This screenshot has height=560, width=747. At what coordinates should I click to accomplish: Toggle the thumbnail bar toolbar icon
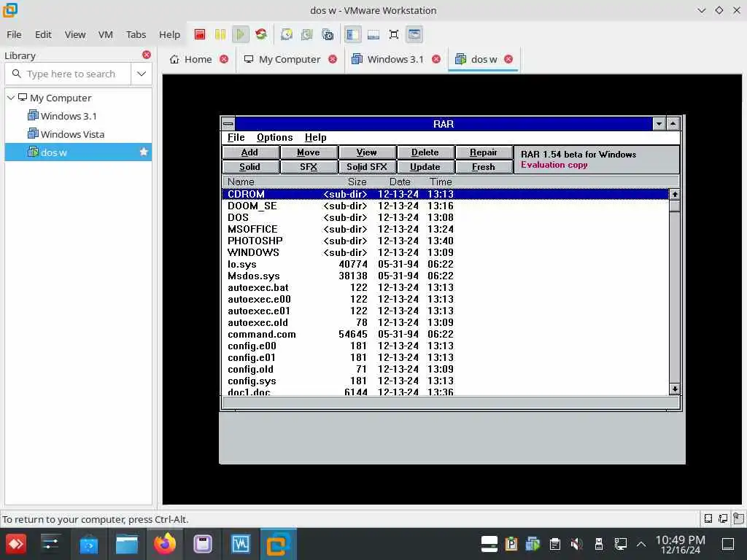(373, 34)
